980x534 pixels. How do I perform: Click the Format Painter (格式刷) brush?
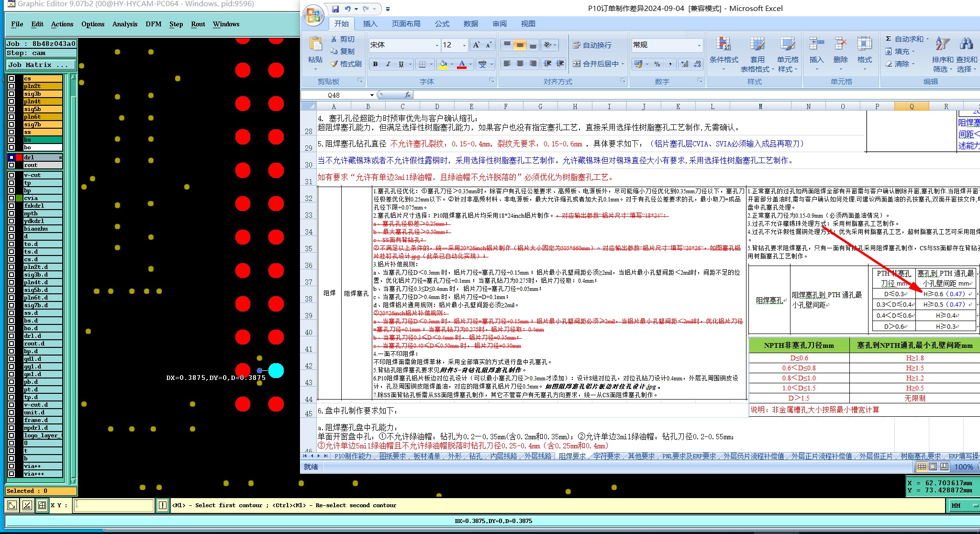(x=334, y=64)
